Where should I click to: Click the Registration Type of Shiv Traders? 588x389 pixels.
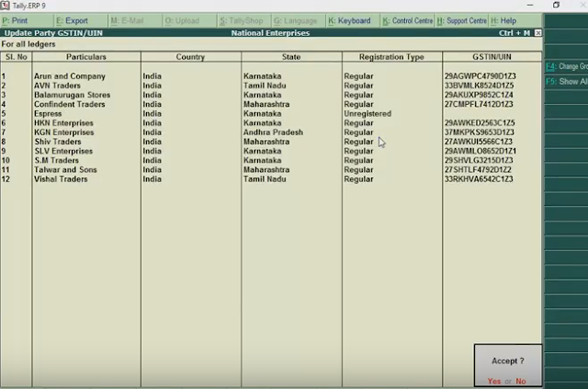click(358, 142)
